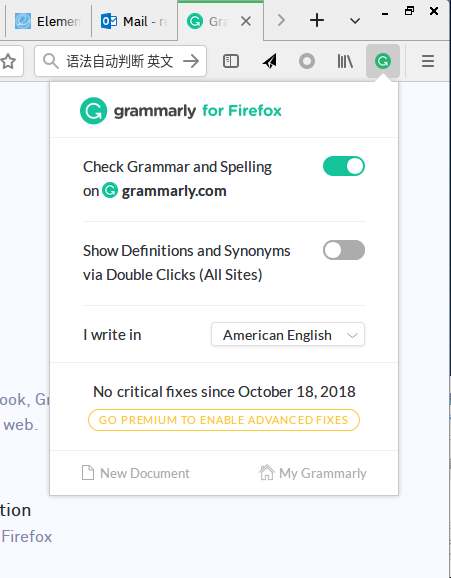The height and width of the screenshot is (578, 451).
Task: Expand the American English language dropdown
Action: coord(288,334)
